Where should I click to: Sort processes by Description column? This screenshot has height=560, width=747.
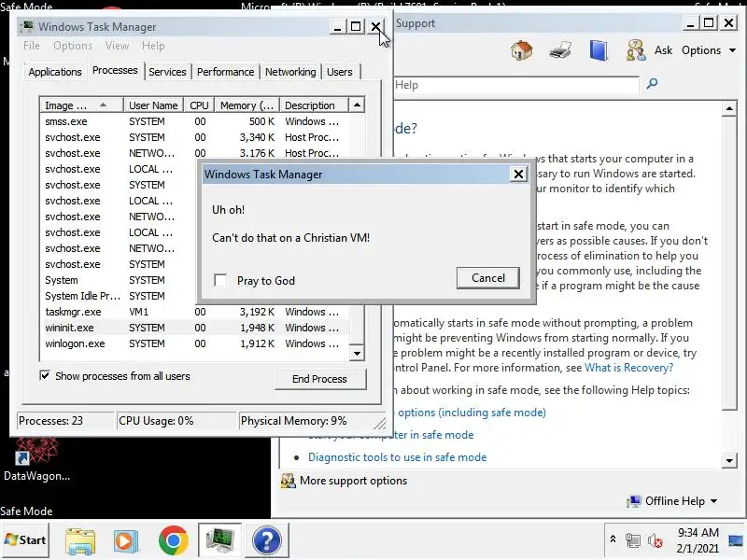pos(314,105)
